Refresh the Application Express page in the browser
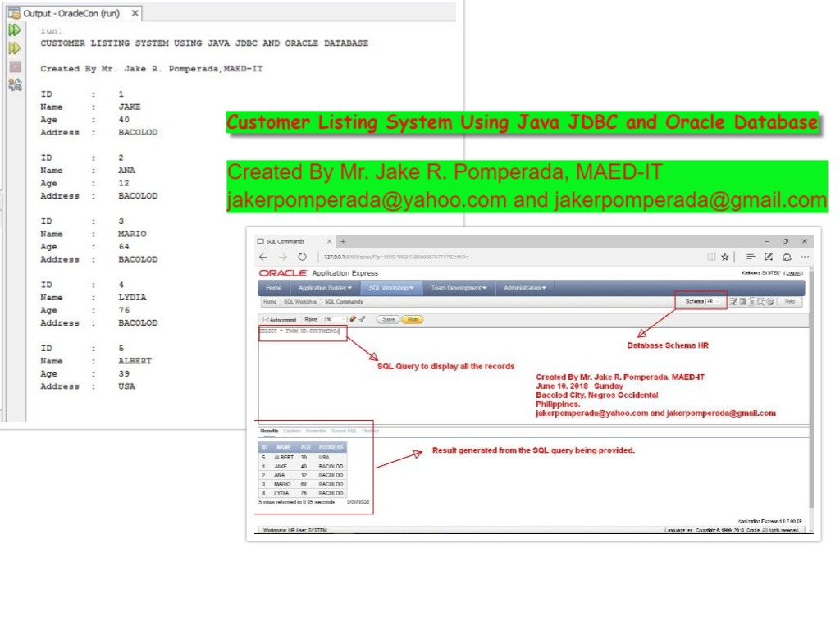840x630 pixels. (x=301, y=256)
